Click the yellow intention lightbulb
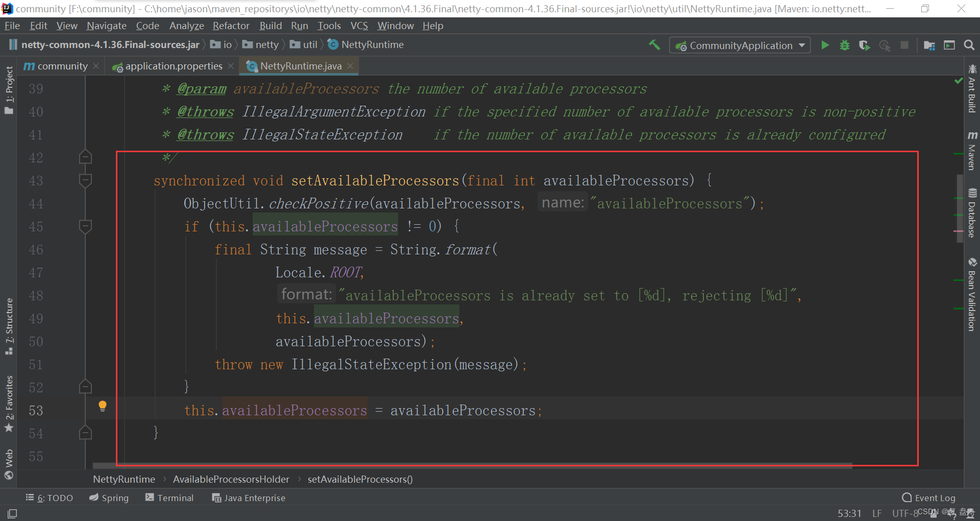This screenshot has height=521, width=980. click(x=103, y=406)
